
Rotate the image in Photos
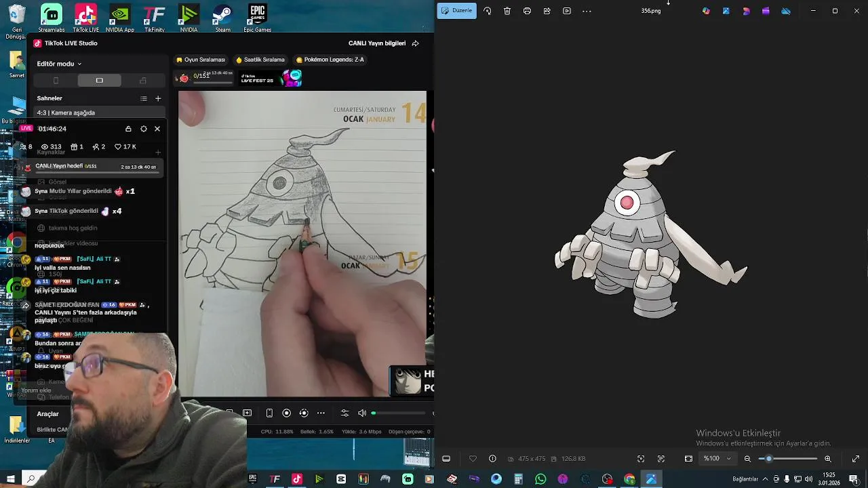pyautogui.click(x=487, y=11)
